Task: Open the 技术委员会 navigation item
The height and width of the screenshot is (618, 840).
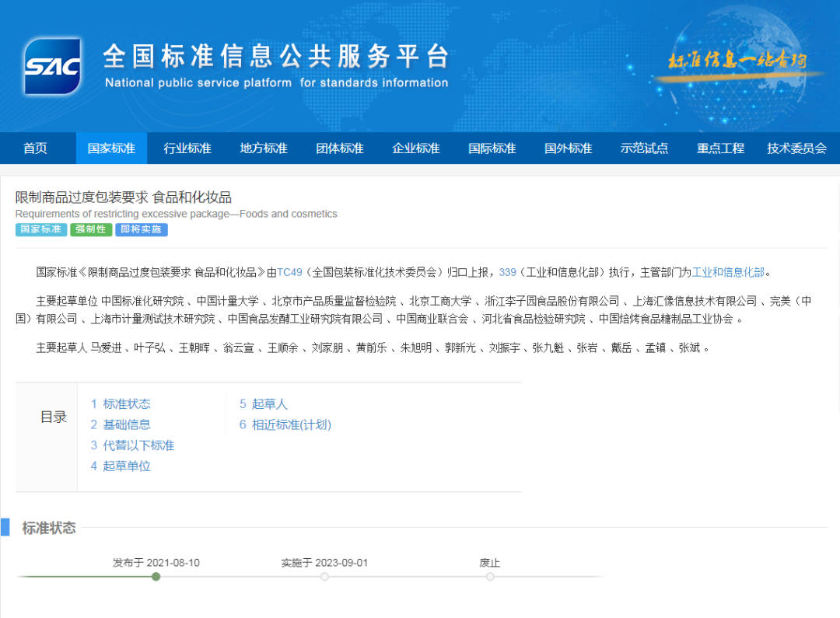Action: (796, 148)
